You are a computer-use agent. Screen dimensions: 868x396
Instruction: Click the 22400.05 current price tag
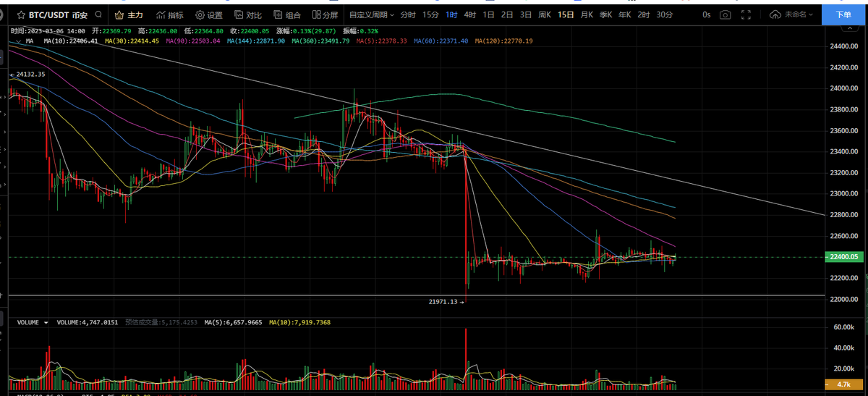click(843, 257)
